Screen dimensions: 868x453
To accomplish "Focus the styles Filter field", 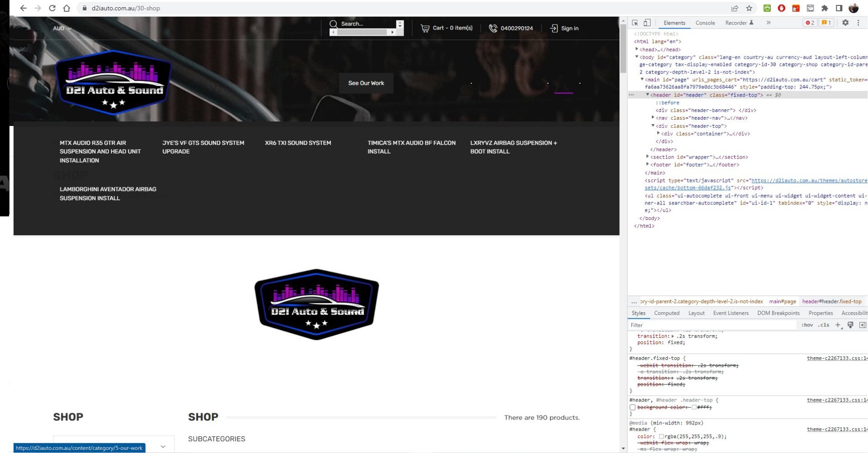I will [712, 325].
